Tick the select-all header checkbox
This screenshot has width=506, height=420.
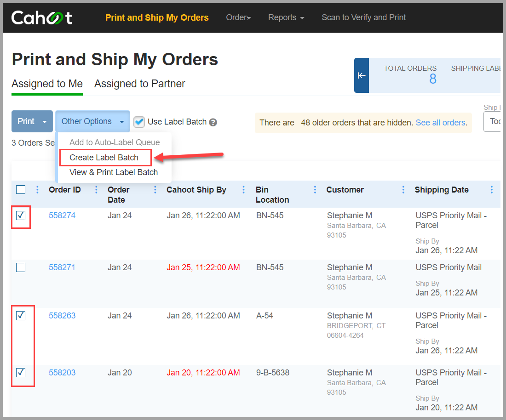pos(21,189)
